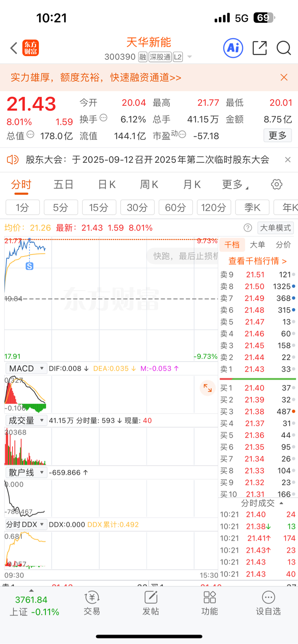Tap the help question mark icon

click(x=248, y=228)
